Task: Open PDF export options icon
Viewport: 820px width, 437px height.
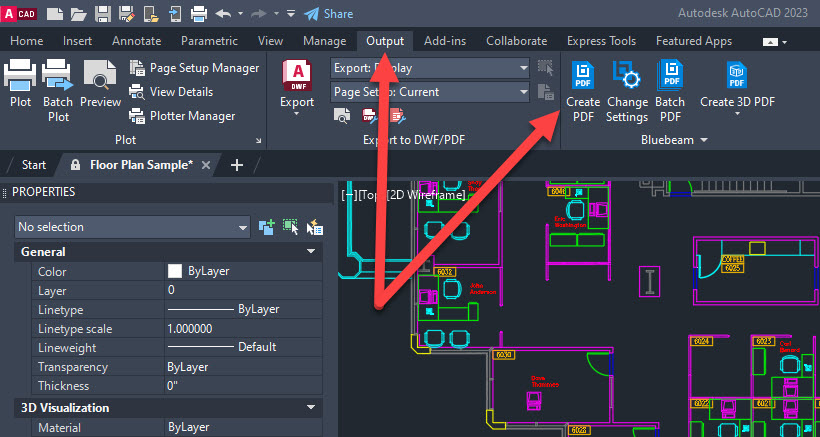Action: pos(397,115)
